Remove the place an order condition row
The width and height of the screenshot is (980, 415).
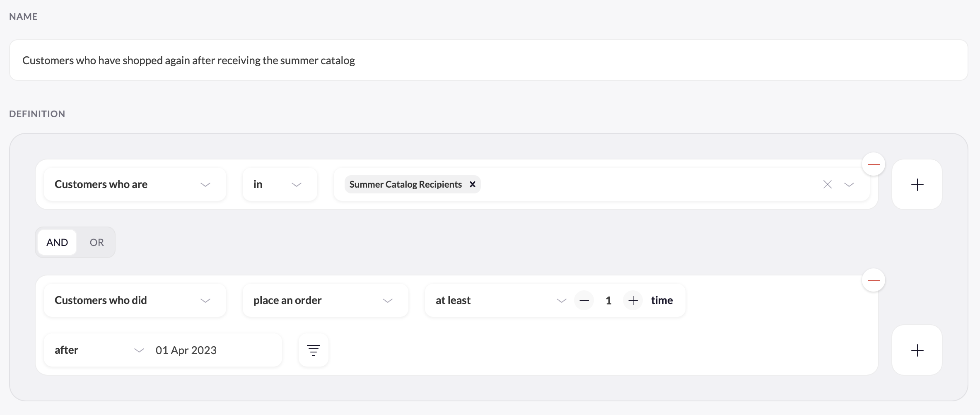[x=874, y=280]
